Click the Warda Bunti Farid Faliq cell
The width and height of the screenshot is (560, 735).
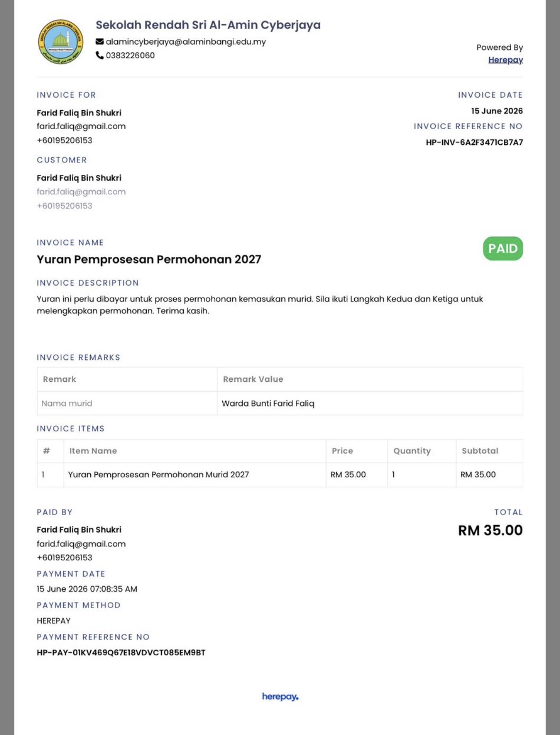click(370, 404)
